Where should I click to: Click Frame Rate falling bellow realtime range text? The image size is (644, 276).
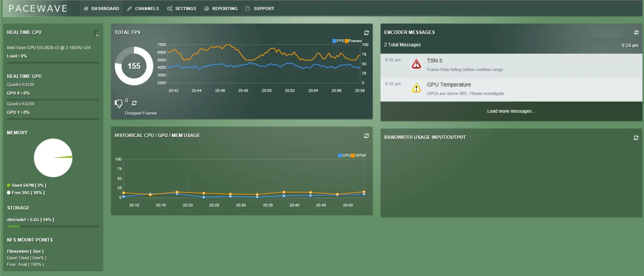tap(465, 70)
